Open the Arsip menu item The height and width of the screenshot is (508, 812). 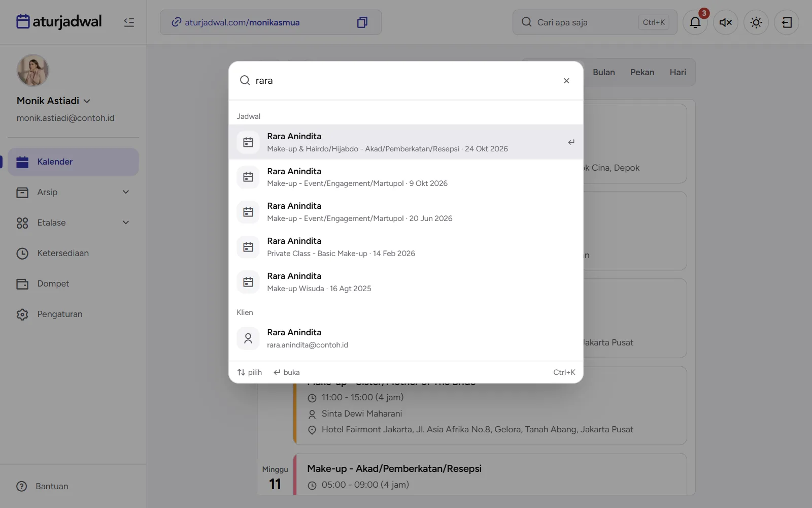(73, 192)
